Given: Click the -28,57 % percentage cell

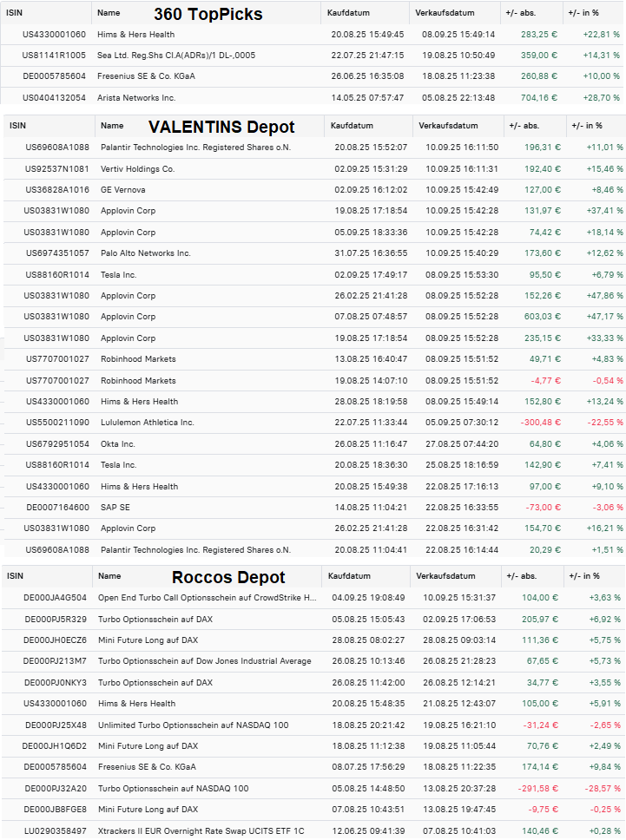Looking at the screenshot, I should (603, 789).
